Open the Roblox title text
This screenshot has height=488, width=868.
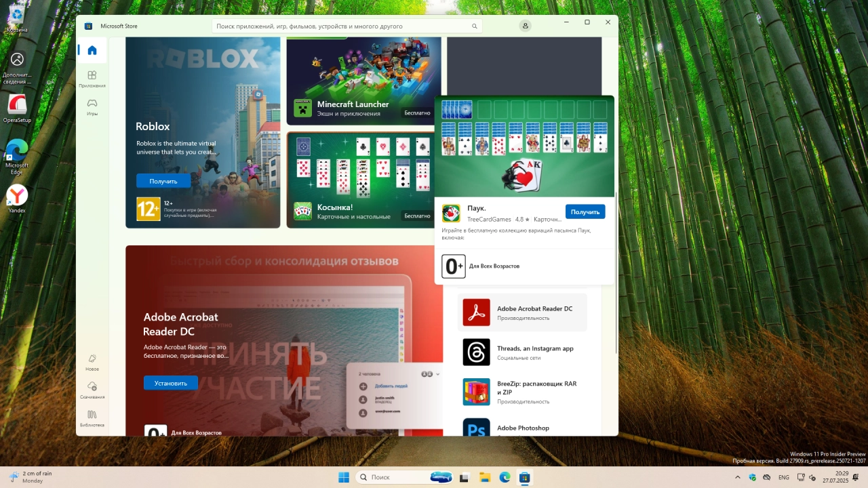click(x=153, y=126)
